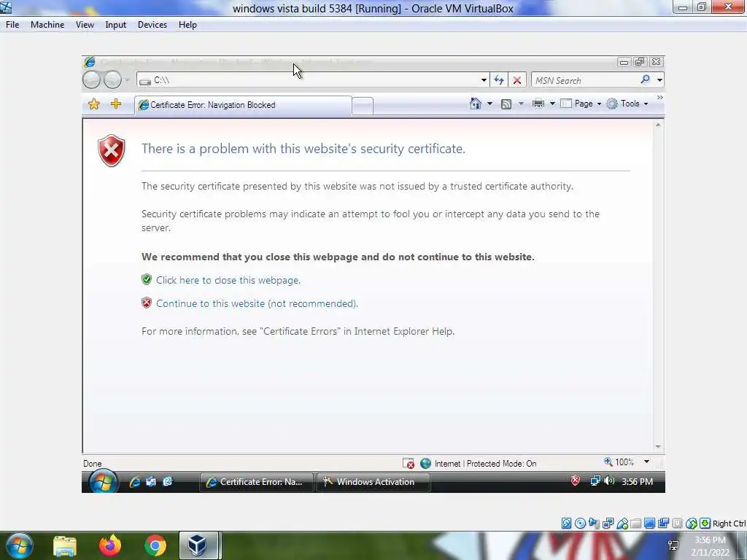747x560 pixels.
Task: Expand the toolbar overflow chevron
Action: (659, 97)
